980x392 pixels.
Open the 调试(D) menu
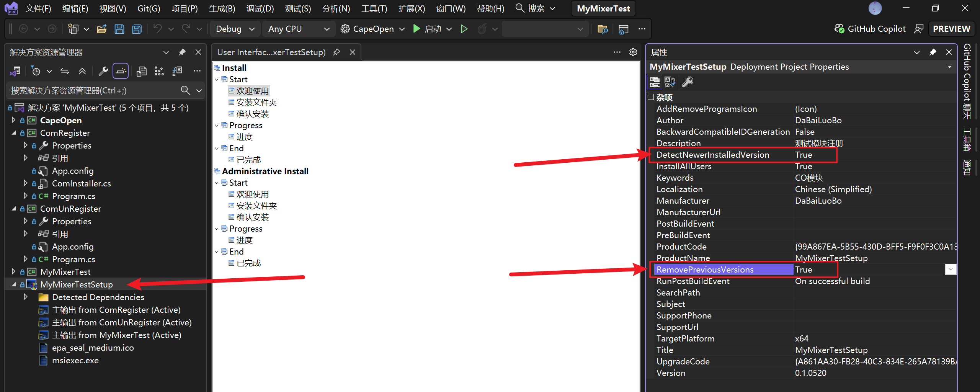(260, 8)
